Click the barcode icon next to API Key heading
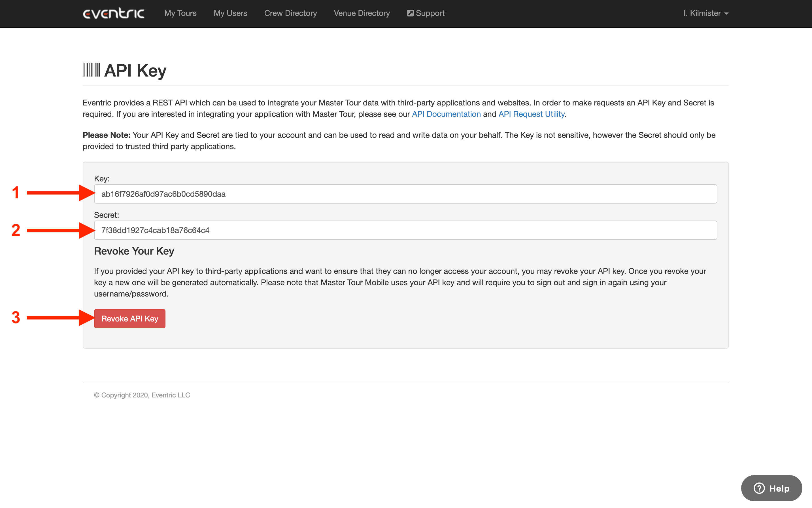Screen dimensions: 812x508 [x=91, y=70]
